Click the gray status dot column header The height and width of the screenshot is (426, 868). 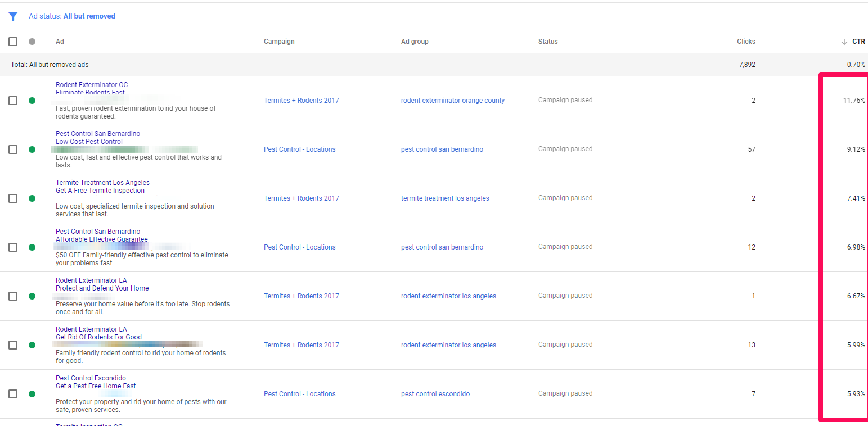pyautogui.click(x=32, y=42)
